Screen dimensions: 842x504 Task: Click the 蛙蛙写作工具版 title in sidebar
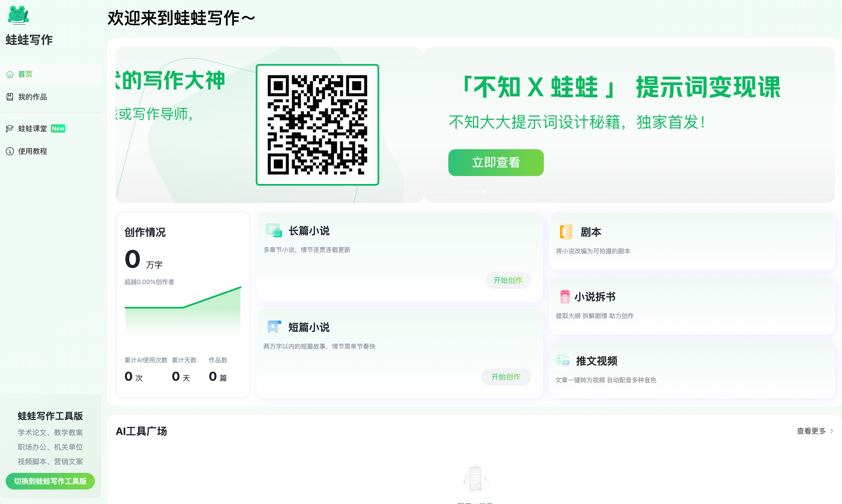pos(50,416)
